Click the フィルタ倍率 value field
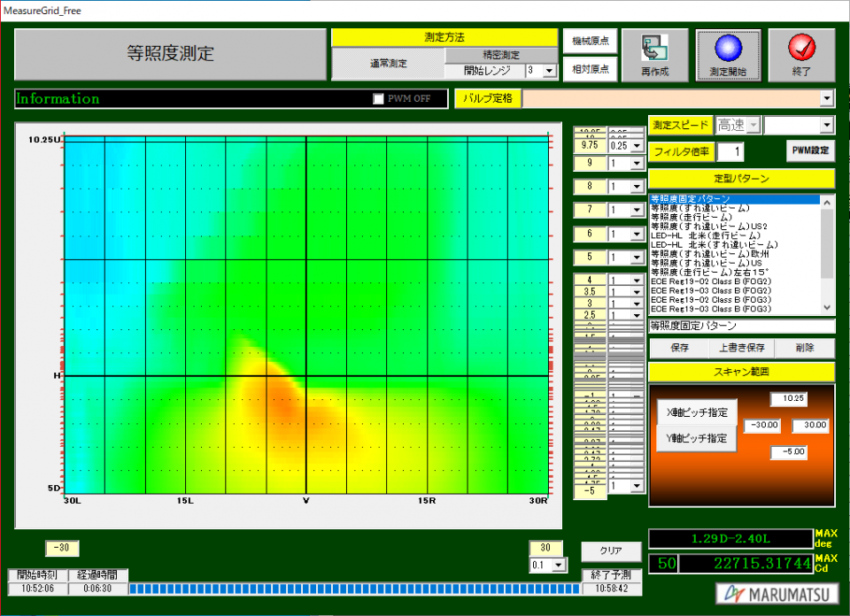The width and height of the screenshot is (850, 616). pos(730,151)
